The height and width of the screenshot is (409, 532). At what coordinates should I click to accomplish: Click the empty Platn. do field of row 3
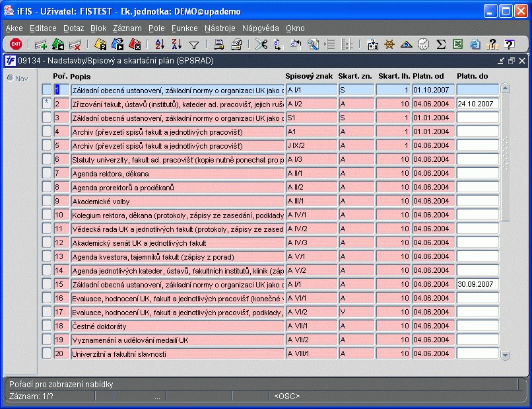(478, 118)
